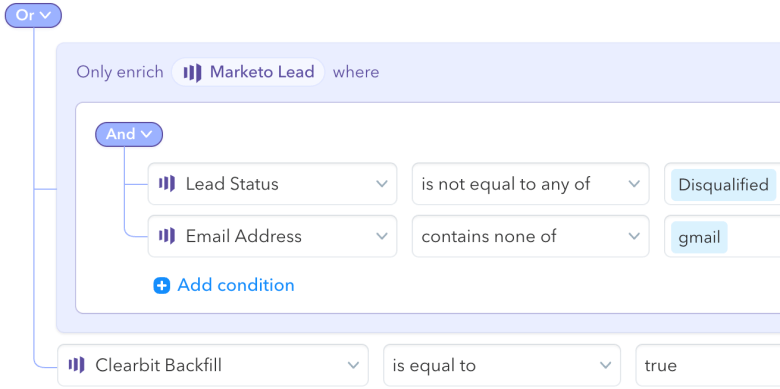Click Marketo icon beside Lead Status

coord(167,184)
